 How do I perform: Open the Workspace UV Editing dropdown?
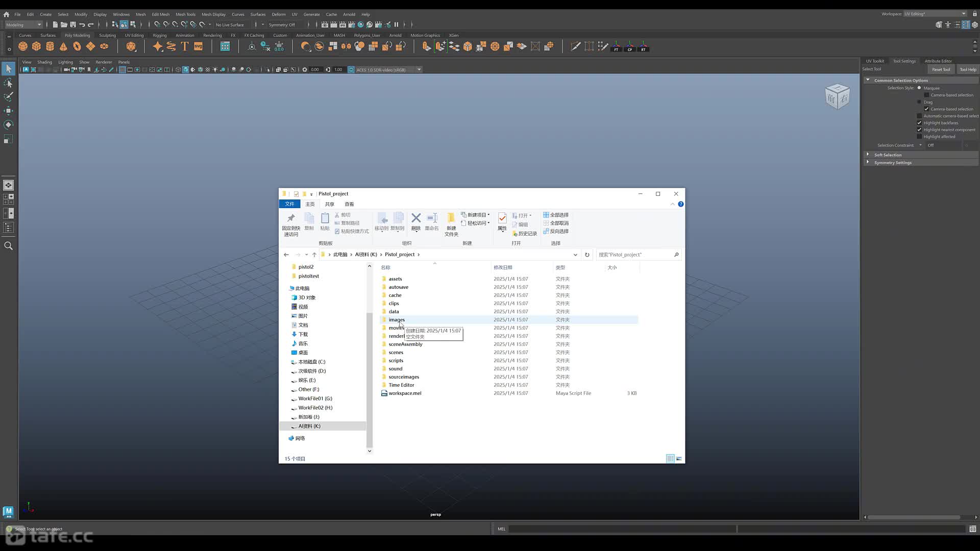[x=935, y=14]
